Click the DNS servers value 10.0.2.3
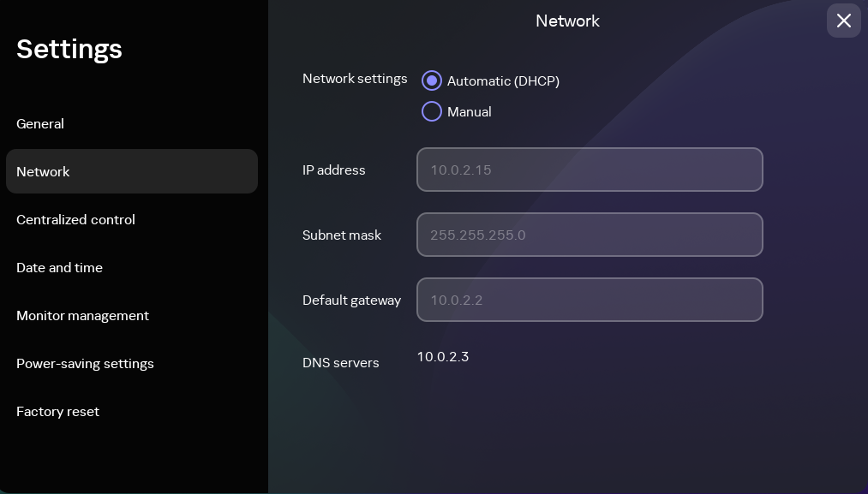 443,357
